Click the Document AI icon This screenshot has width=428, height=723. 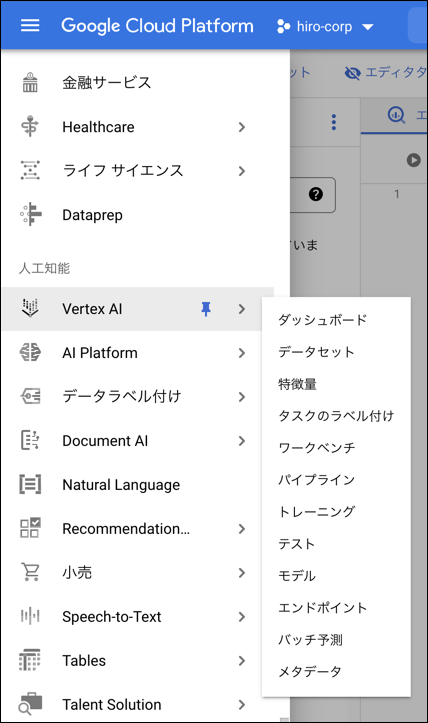[30, 440]
